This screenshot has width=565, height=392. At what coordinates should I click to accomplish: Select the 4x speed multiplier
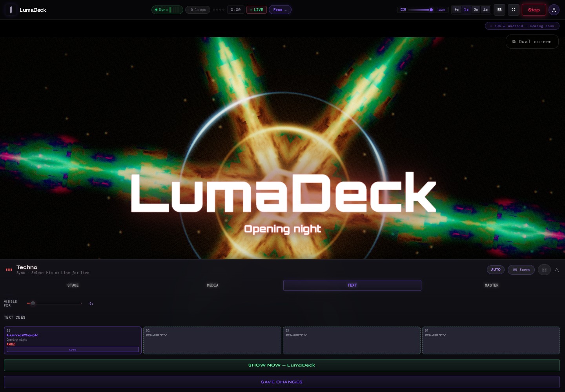pyautogui.click(x=485, y=10)
